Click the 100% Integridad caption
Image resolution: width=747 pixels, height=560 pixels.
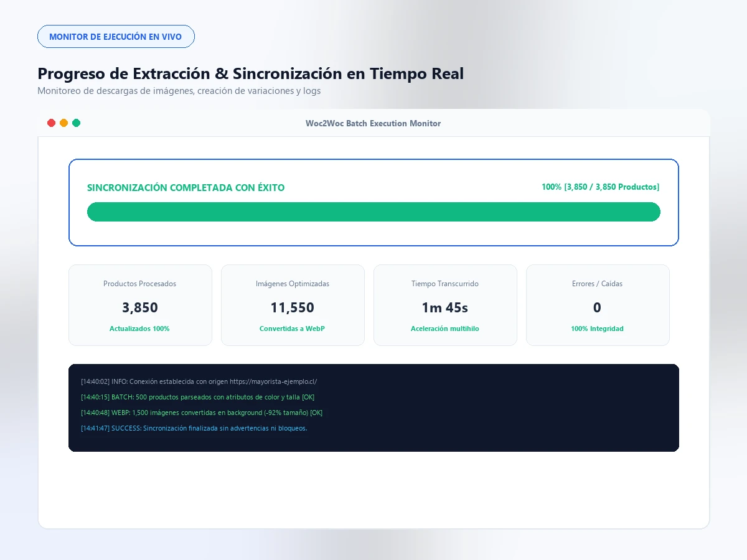(x=598, y=329)
